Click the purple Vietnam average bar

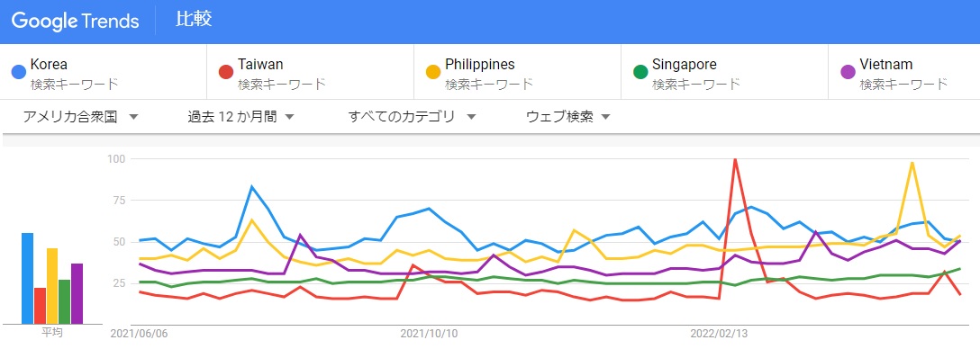77,293
